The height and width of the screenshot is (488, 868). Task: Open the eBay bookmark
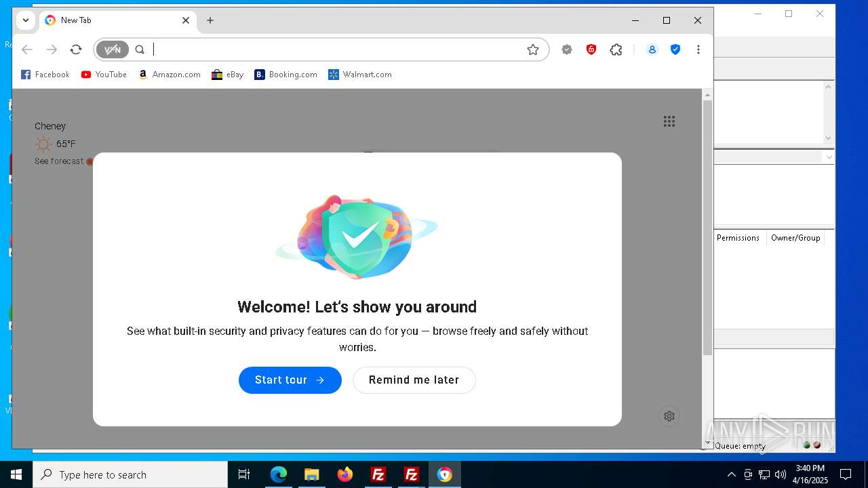point(228,75)
